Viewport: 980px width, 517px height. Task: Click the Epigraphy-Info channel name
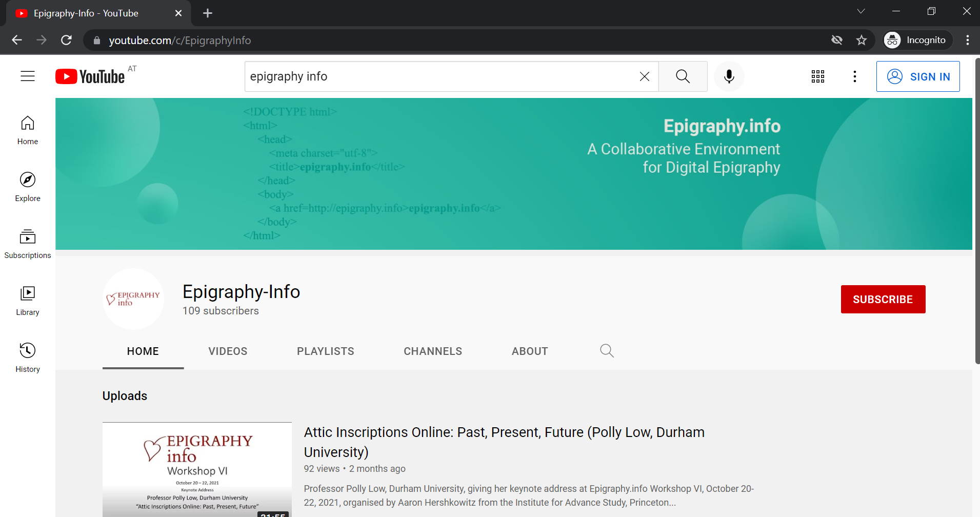tap(242, 291)
